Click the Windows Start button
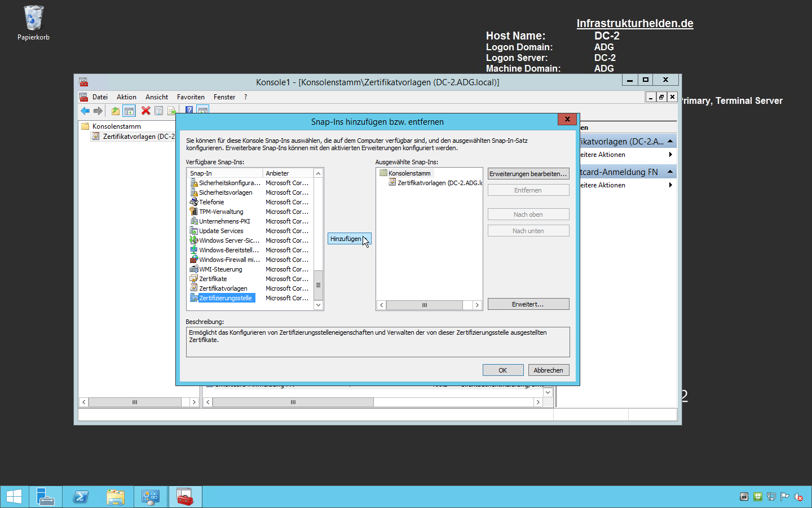The width and height of the screenshot is (812, 508). pyautogui.click(x=14, y=497)
